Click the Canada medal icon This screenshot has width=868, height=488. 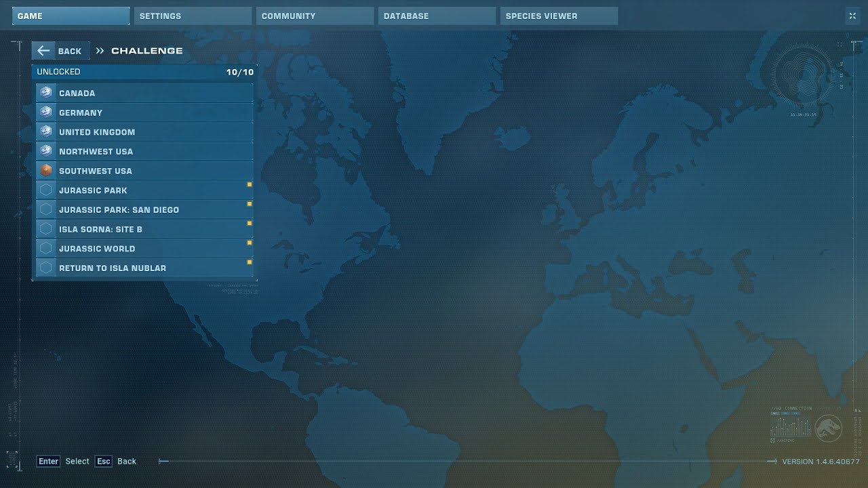tap(46, 93)
